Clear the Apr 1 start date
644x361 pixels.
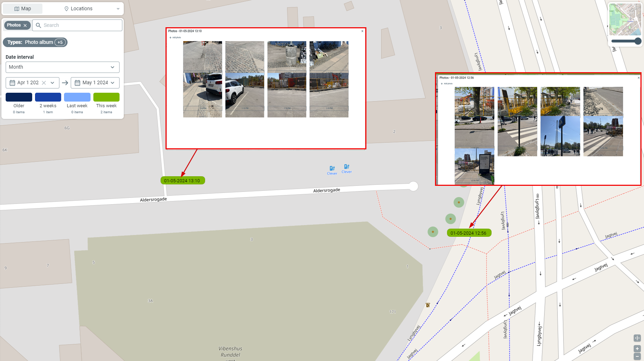[44, 83]
